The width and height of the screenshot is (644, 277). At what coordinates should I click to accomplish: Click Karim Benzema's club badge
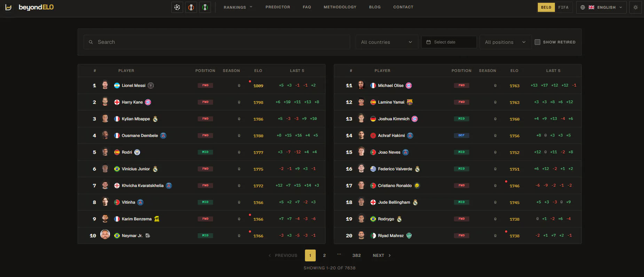click(x=157, y=219)
